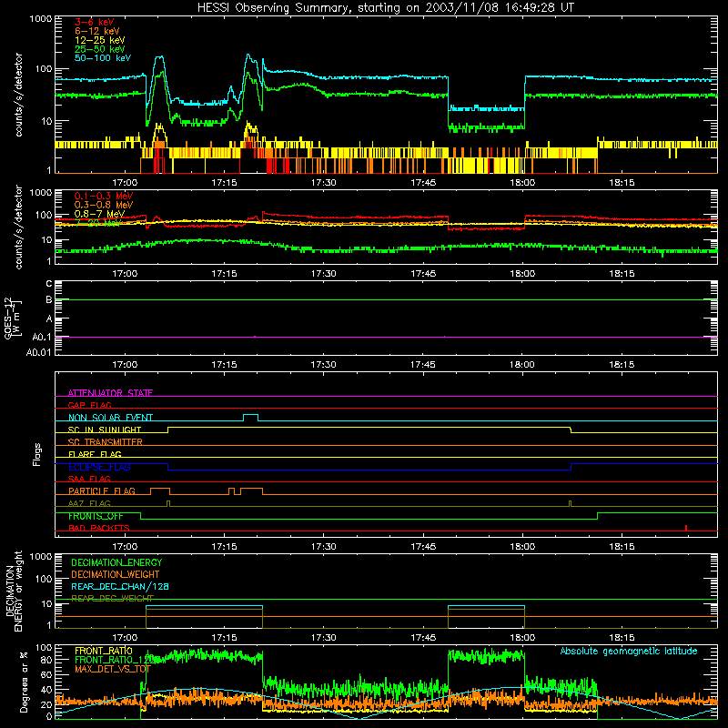Select the orange 6-12 keV legend label

97,31
